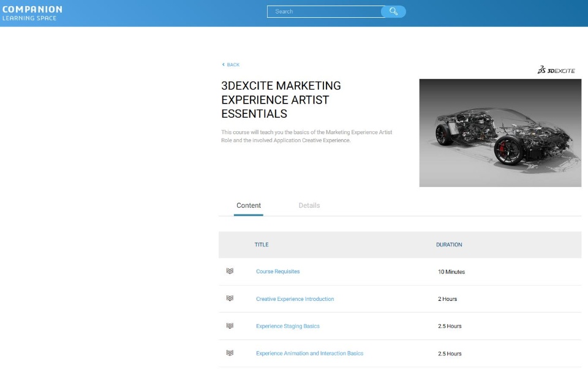
Task: Click the book icon beside Experience Animation and Interaction Basics
Action: [x=230, y=353]
